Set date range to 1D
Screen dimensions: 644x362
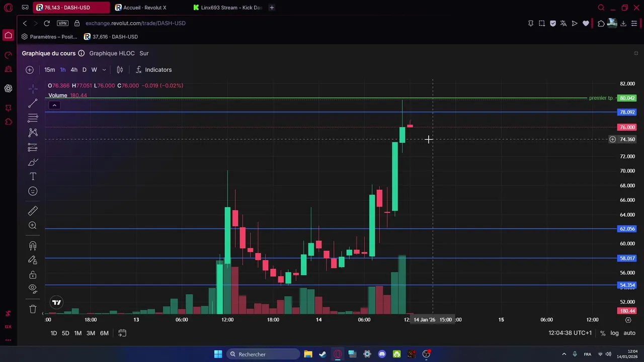click(x=54, y=333)
